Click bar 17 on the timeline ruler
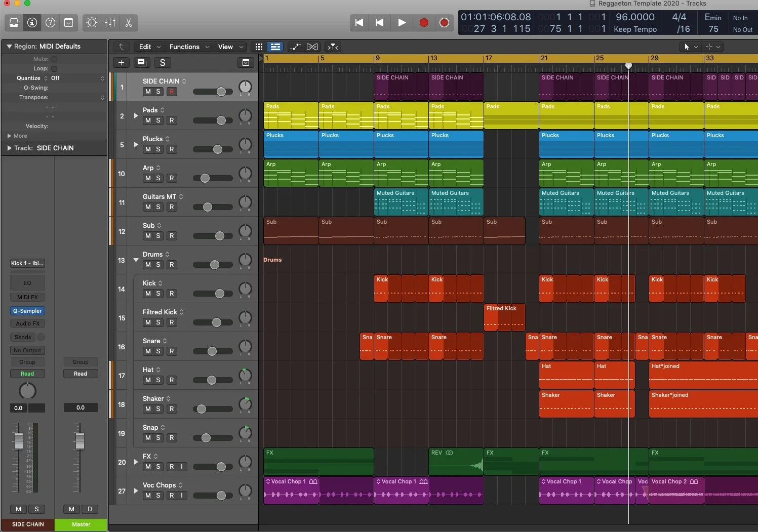 coord(489,58)
